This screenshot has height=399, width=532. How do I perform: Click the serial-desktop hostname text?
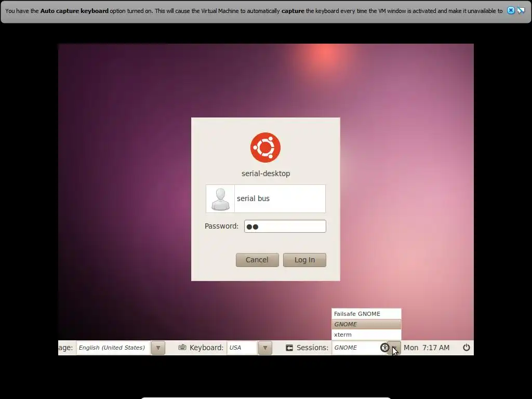point(265,174)
